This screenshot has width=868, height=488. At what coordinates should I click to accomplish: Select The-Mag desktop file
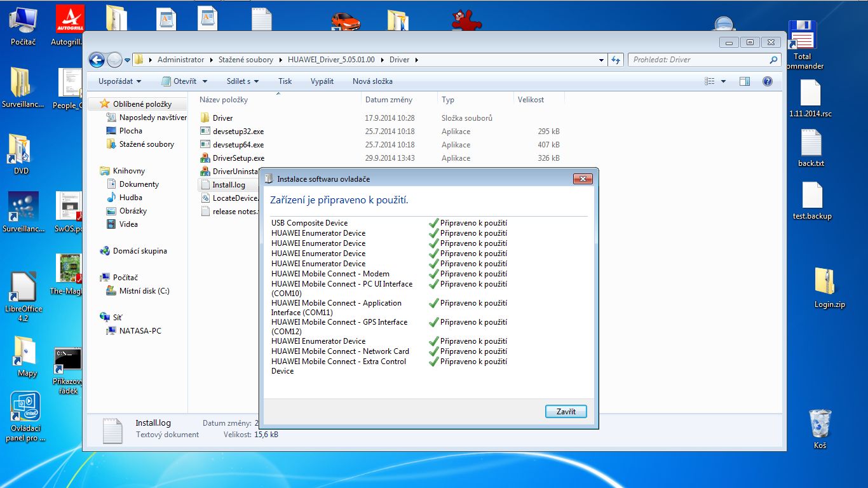pos(67,274)
